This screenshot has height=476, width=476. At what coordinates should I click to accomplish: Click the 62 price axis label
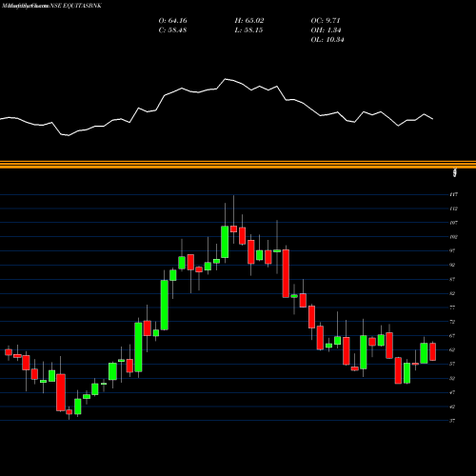click(x=452, y=350)
